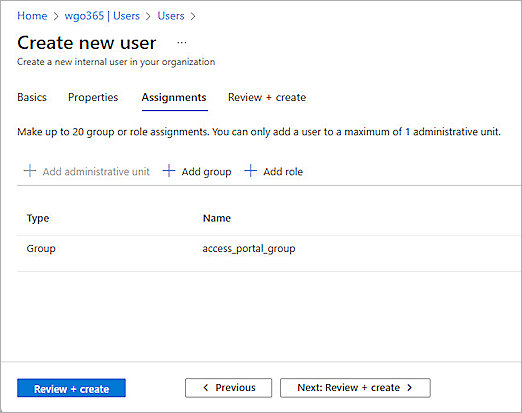Select the Assignments tab
Screen dimensions: 522x413
pyautogui.click(x=174, y=97)
